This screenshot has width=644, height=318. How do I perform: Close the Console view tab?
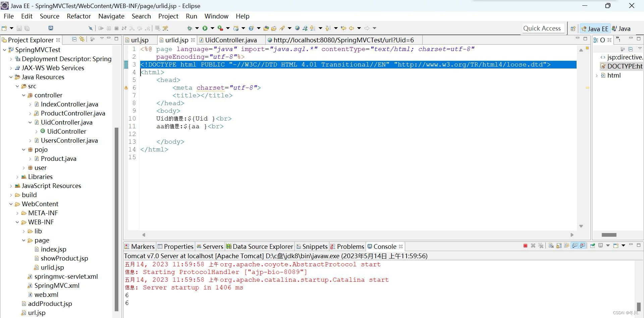(x=400, y=246)
